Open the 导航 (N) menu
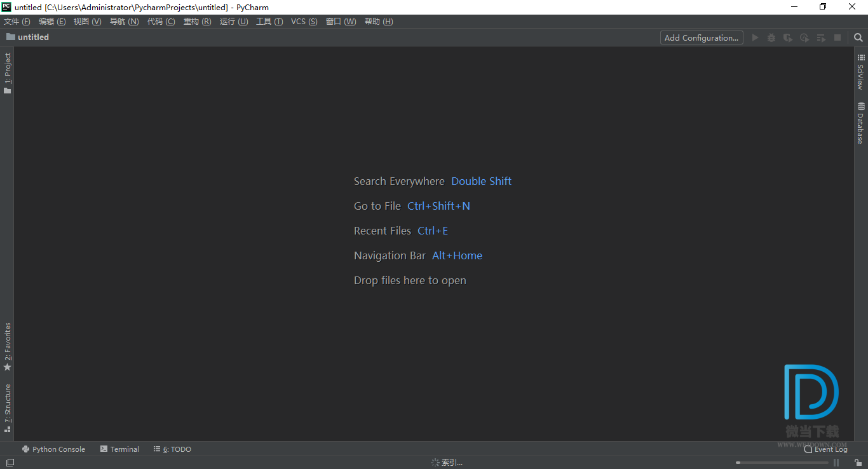The height and width of the screenshot is (469, 868). (x=124, y=22)
